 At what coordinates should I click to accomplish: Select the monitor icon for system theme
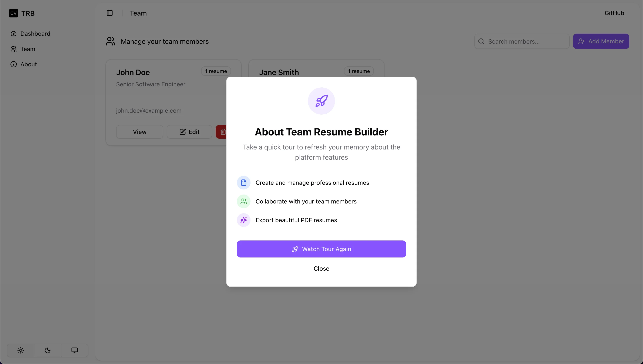pos(74,350)
